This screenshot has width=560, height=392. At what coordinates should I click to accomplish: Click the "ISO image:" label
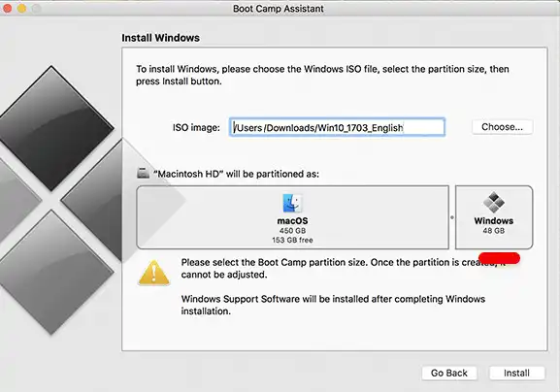(196, 127)
